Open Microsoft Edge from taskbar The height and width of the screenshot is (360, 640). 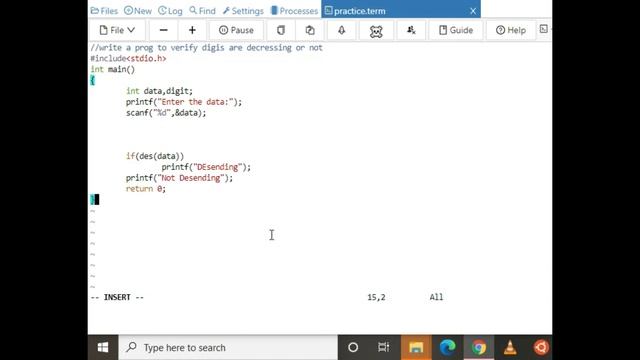[447, 347]
